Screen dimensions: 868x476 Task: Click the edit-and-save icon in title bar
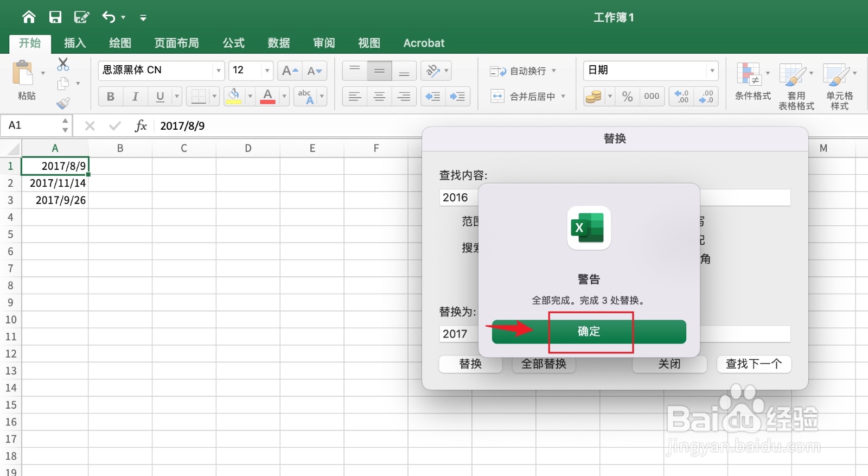pos(81,17)
